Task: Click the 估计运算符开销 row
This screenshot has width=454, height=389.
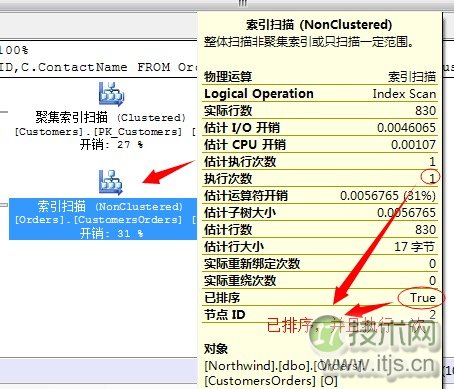Action: tap(320, 196)
